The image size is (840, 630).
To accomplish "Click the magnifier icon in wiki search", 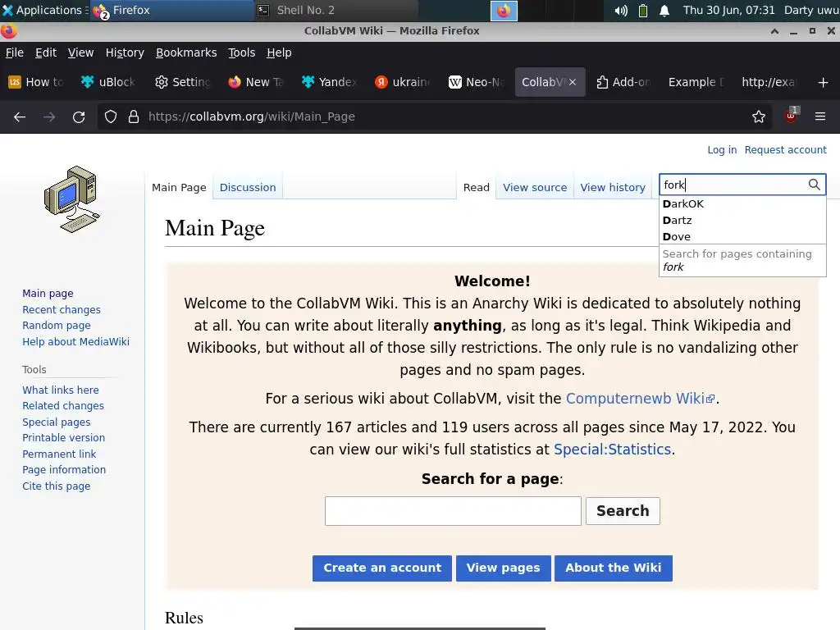I will pyautogui.click(x=815, y=185).
